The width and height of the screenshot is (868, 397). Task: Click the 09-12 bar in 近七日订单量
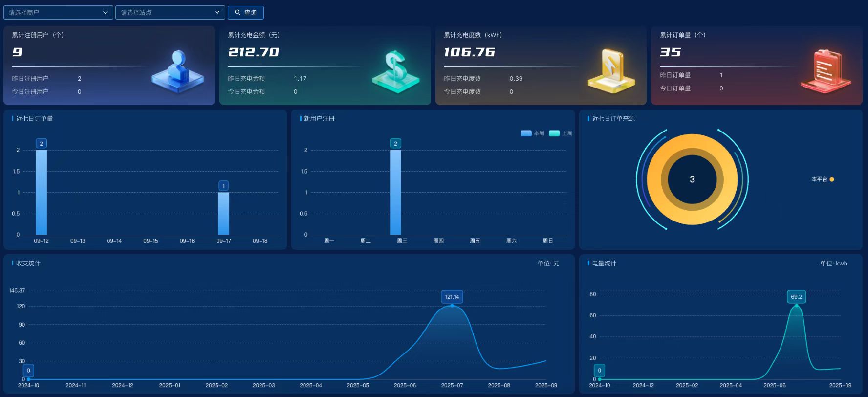pos(41,192)
